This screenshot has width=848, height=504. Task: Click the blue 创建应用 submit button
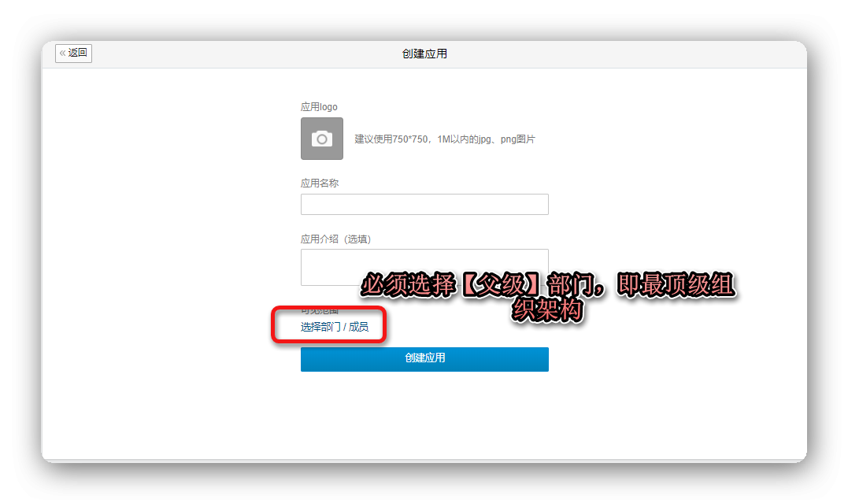(x=424, y=358)
